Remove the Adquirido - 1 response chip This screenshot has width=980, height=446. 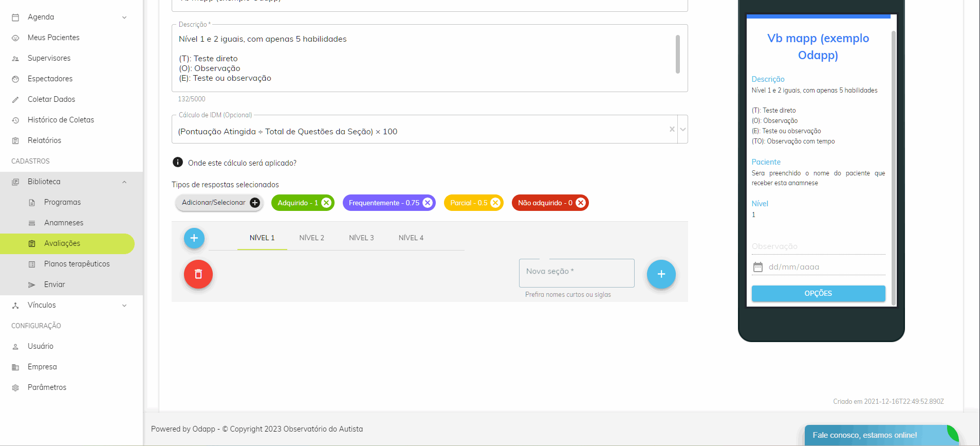point(326,203)
